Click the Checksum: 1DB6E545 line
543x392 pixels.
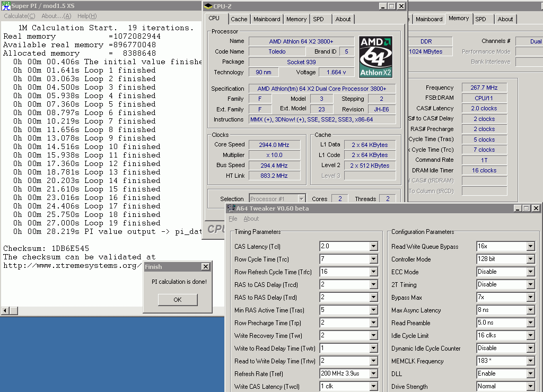46,248
